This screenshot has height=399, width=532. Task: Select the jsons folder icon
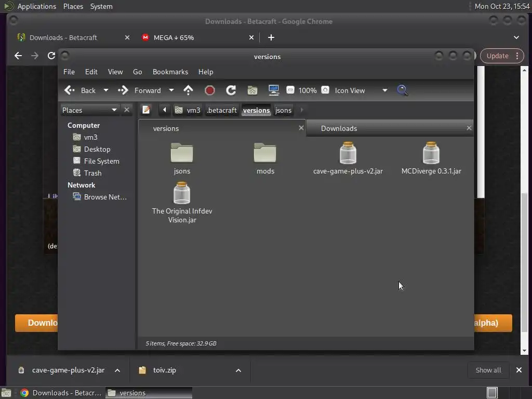[x=182, y=153]
